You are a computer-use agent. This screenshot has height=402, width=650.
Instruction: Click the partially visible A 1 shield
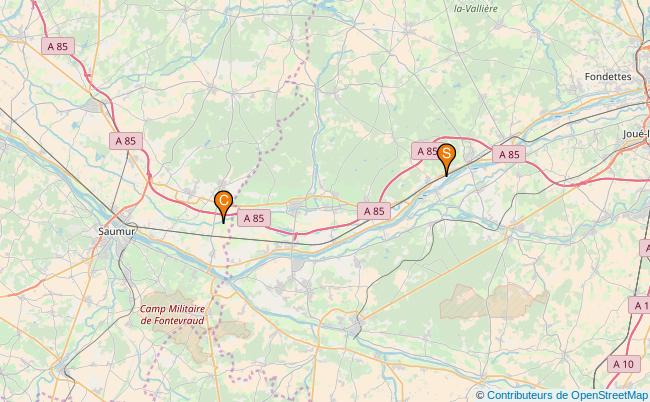(639, 305)
